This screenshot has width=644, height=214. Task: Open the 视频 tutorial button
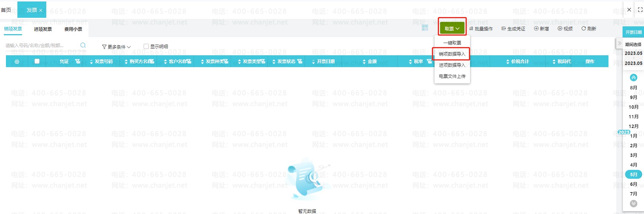[565, 29]
